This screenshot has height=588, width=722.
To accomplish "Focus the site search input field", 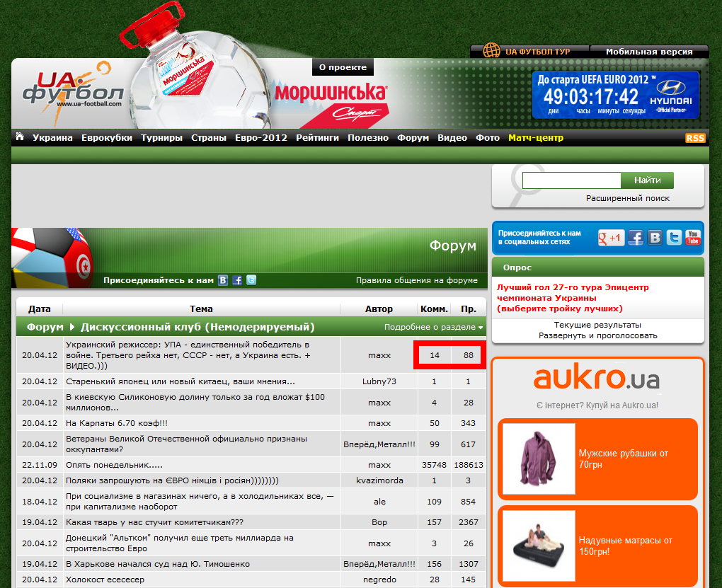I will [x=571, y=180].
